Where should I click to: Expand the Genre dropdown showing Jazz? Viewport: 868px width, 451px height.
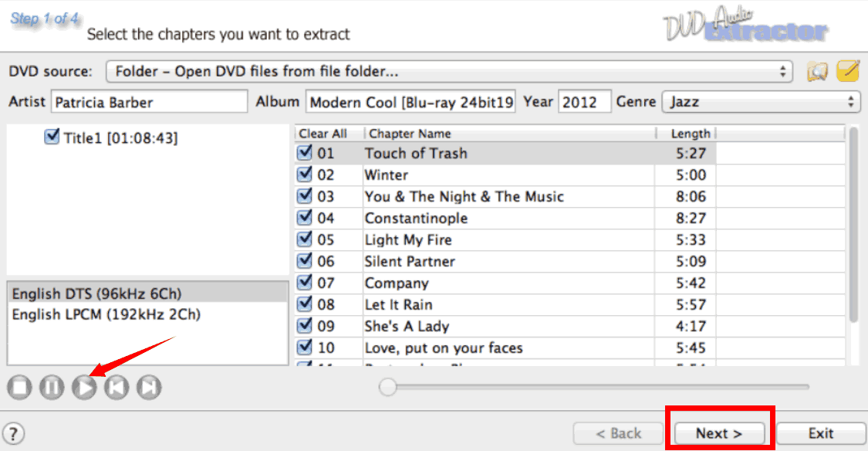(760, 101)
